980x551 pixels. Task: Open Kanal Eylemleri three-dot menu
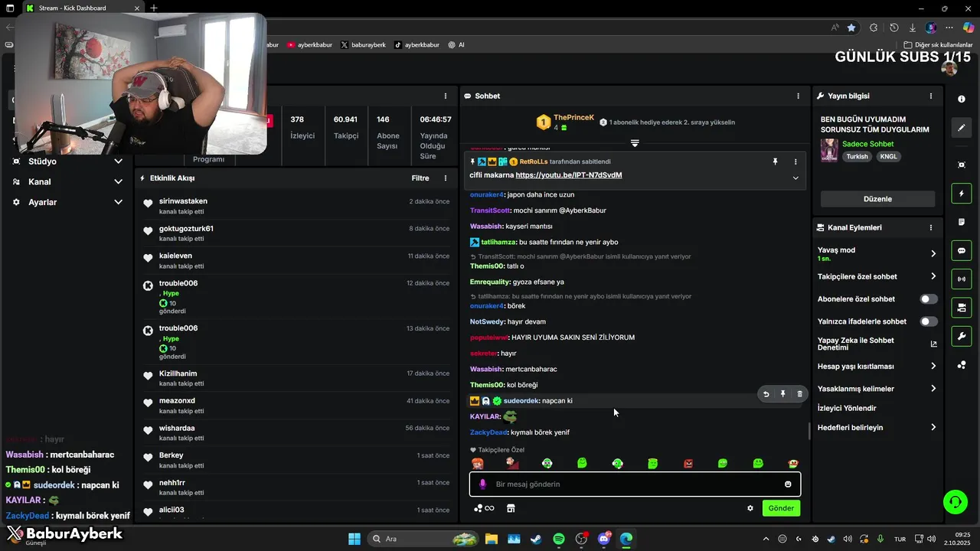tap(931, 227)
